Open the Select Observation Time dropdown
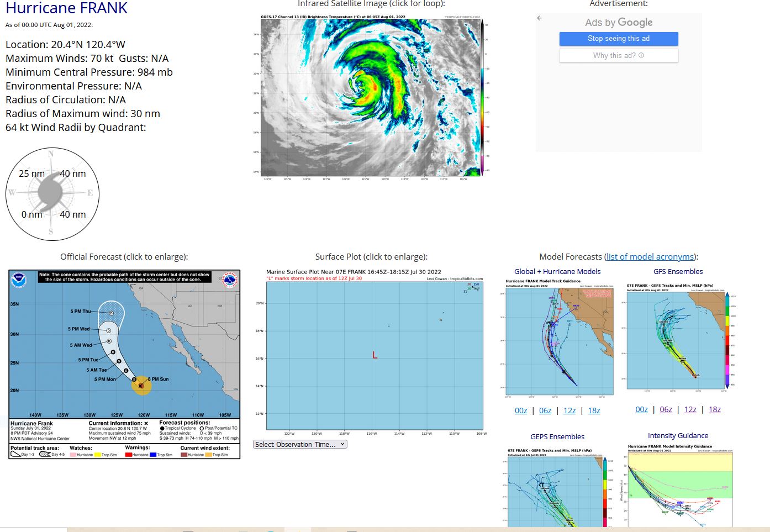Viewport: 770px width, 532px height. (300, 444)
